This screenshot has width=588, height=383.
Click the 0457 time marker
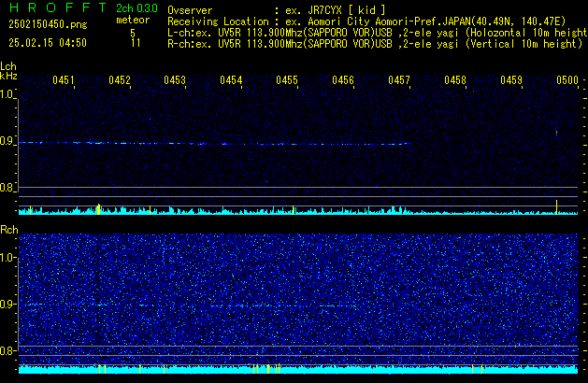399,80
